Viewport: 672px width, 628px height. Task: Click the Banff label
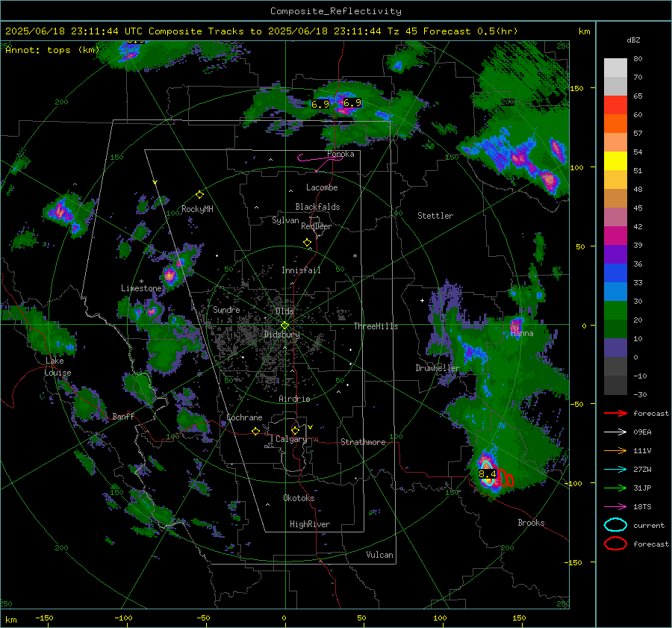(x=123, y=417)
